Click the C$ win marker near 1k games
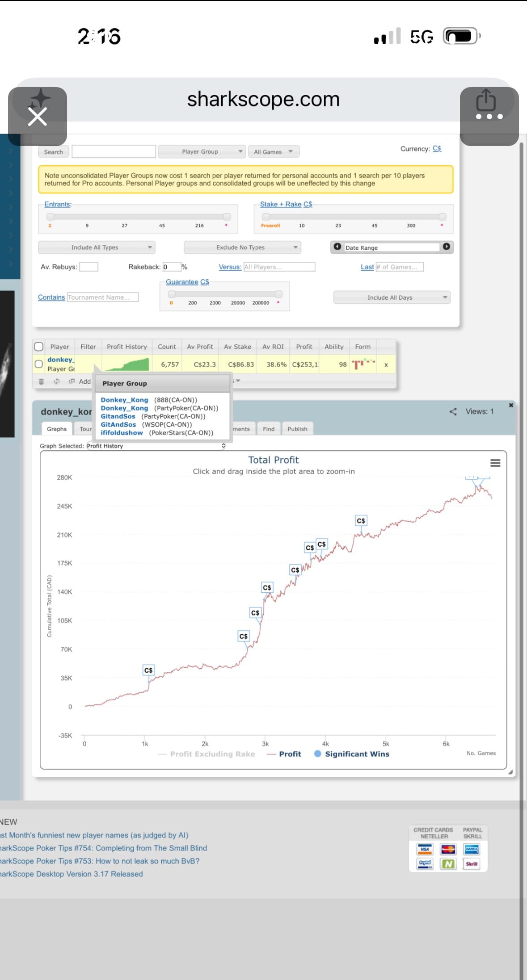Image resolution: width=527 pixels, height=980 pixels. click(148, 670)
